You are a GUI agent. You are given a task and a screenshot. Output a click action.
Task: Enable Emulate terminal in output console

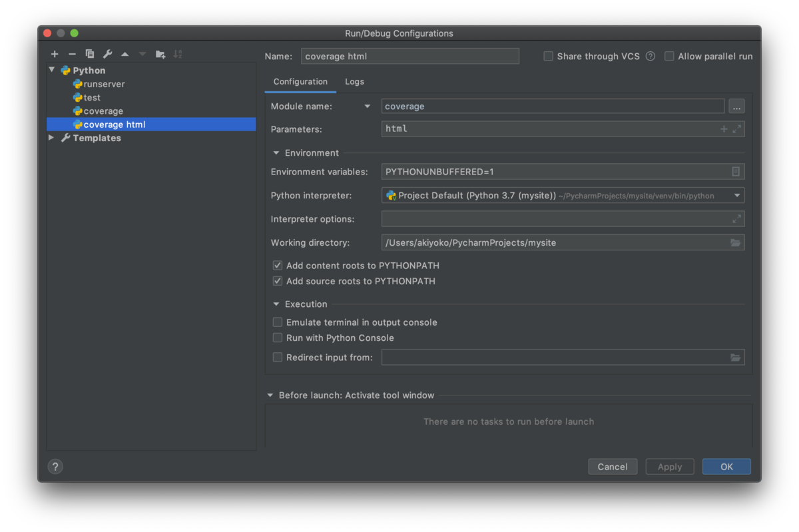[x=278, y=322]
